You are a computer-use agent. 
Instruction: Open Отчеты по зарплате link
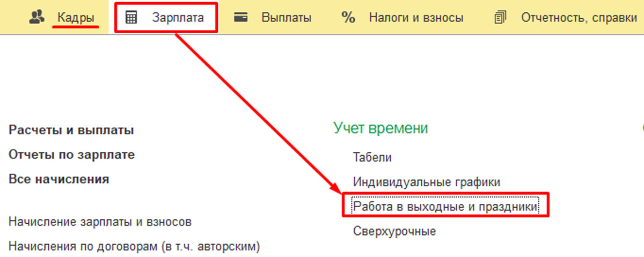click(72, 155)
